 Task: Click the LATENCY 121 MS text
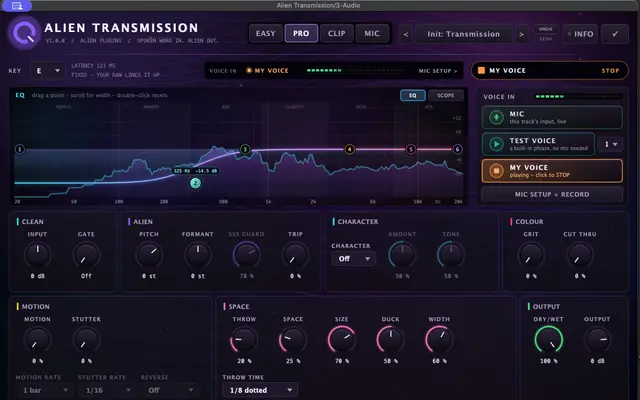93,65
